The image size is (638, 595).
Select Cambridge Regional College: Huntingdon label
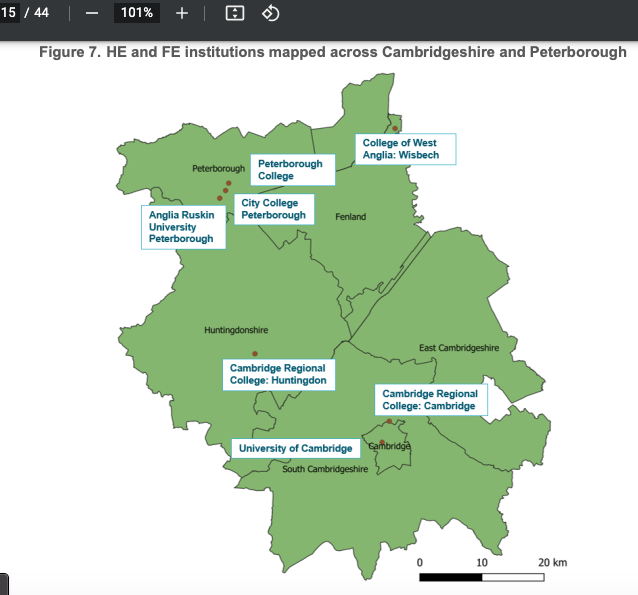click(277, 375)
